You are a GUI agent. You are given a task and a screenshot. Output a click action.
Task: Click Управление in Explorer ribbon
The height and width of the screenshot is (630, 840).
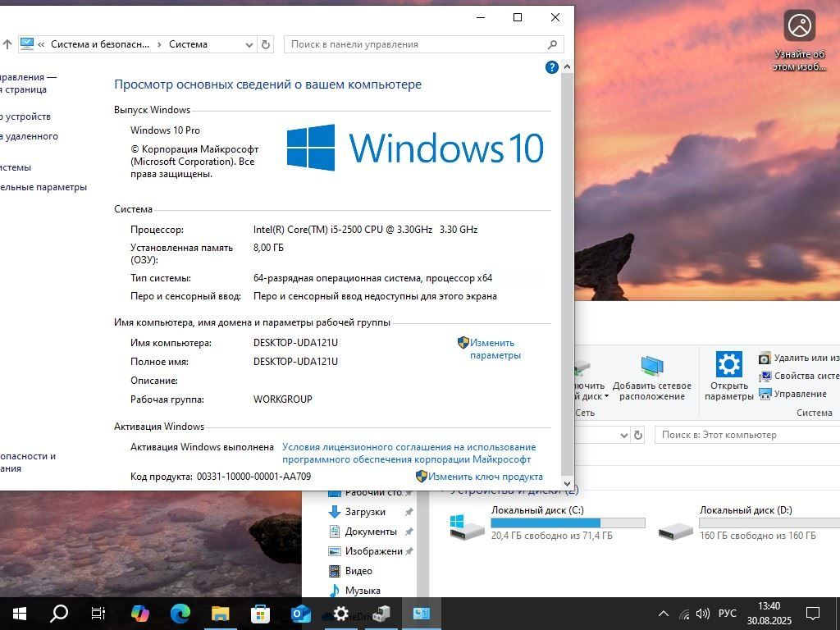pos(793,395)
